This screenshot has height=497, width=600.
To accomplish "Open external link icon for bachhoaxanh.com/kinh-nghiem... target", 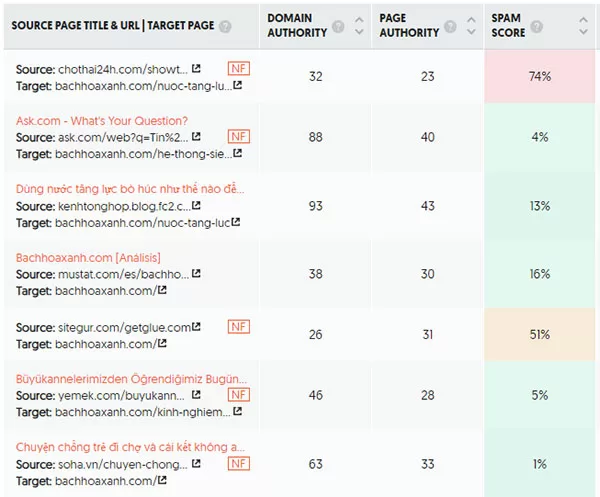I will [x=238, y=411].
